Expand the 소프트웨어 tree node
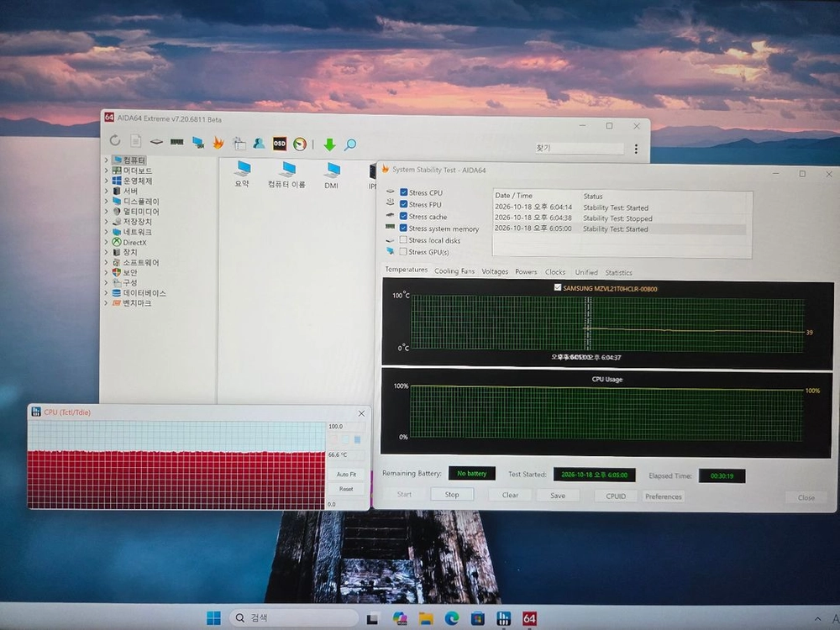The width and height of the screenshot is (840, 630). pos(106,262)
